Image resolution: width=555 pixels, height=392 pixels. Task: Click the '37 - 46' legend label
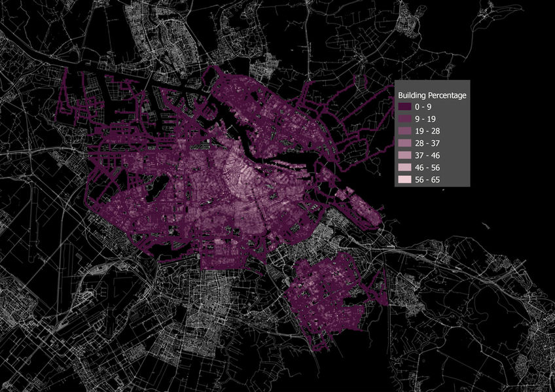pyautogui.click(x=427, y=155)
